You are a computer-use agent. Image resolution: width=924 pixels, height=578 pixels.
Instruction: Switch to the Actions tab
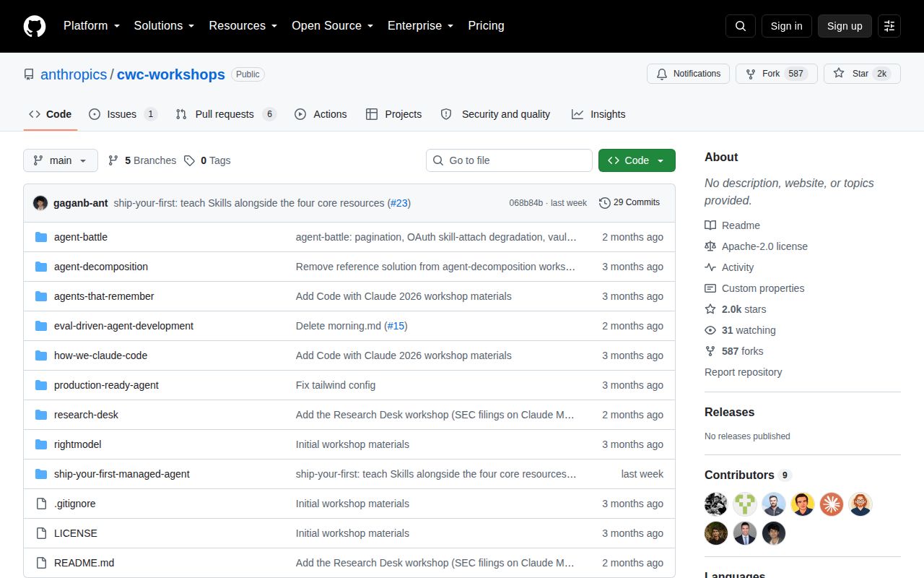[x=321, y=114]
